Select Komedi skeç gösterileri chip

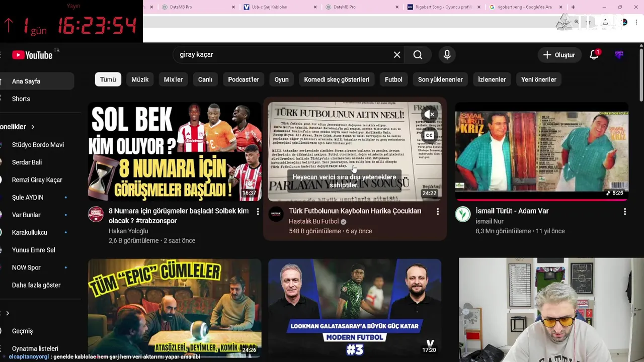pyautogui.click(x=337, y=79)
